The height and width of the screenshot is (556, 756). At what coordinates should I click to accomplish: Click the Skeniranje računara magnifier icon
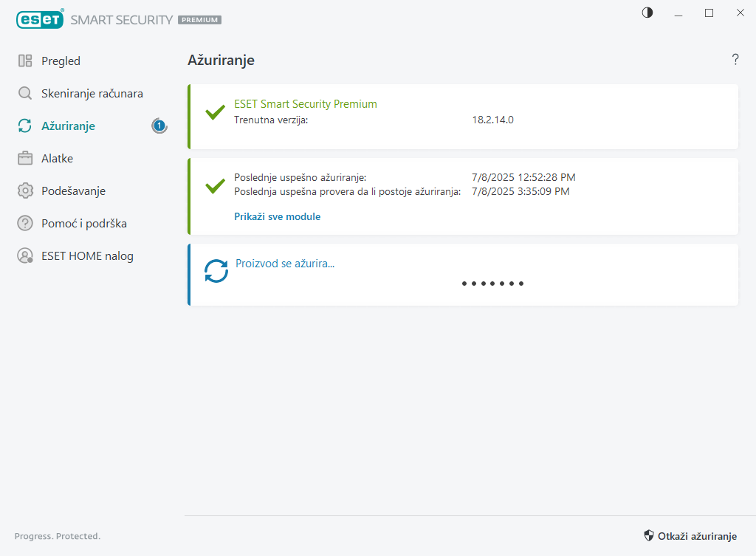click(25, 94)
